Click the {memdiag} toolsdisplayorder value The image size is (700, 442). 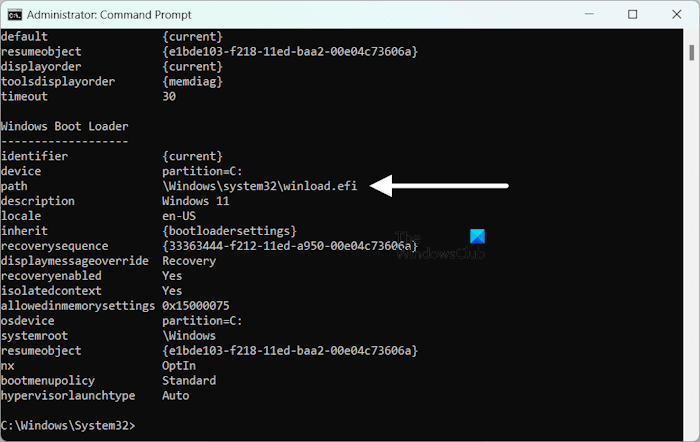(x=195, y=81)
